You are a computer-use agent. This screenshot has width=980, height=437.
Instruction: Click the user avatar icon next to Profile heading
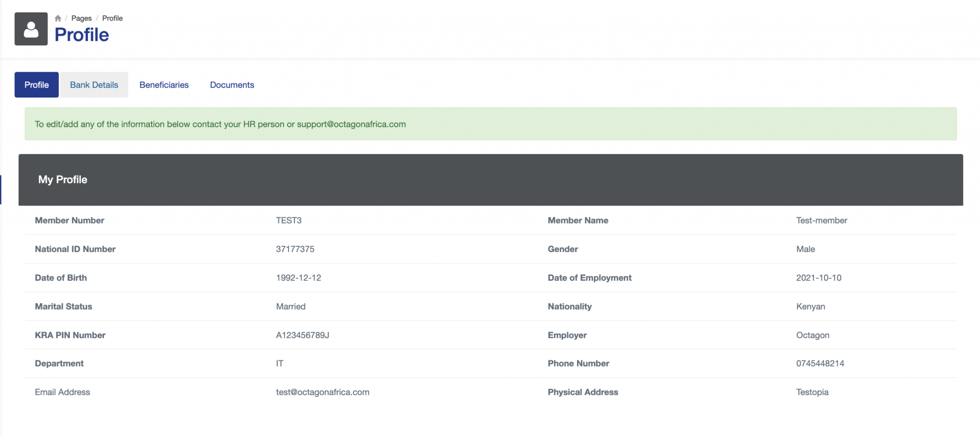coord(31,29)
